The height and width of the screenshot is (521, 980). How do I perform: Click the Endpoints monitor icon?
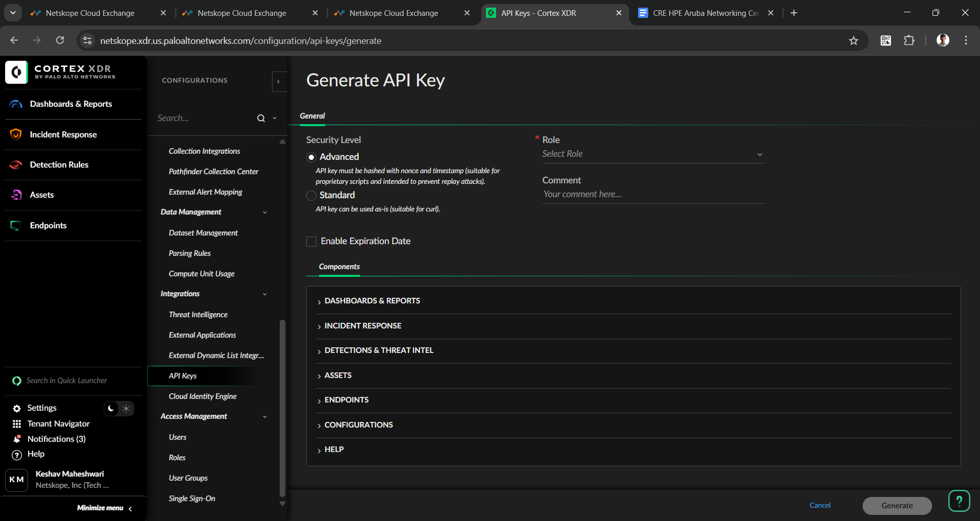16,225
